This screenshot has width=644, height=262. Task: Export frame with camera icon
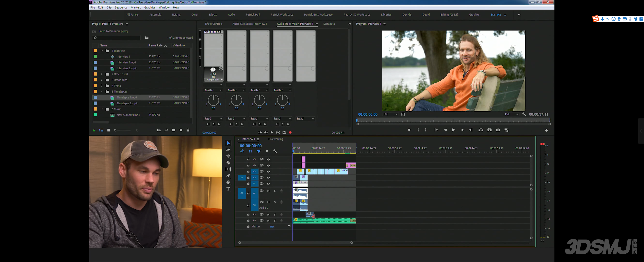[x=498, y=130]
